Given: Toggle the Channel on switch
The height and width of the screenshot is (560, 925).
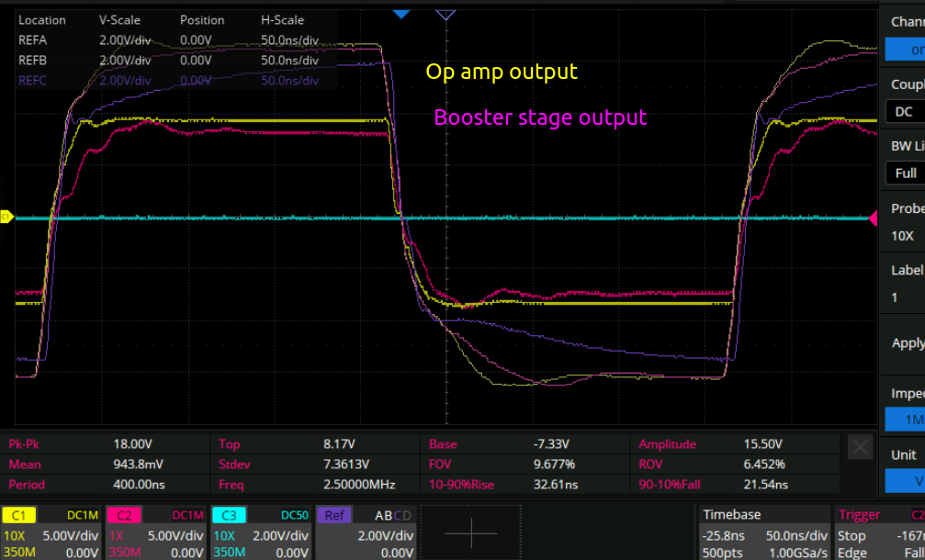Looking at the screenshot, I should (907, 50).
